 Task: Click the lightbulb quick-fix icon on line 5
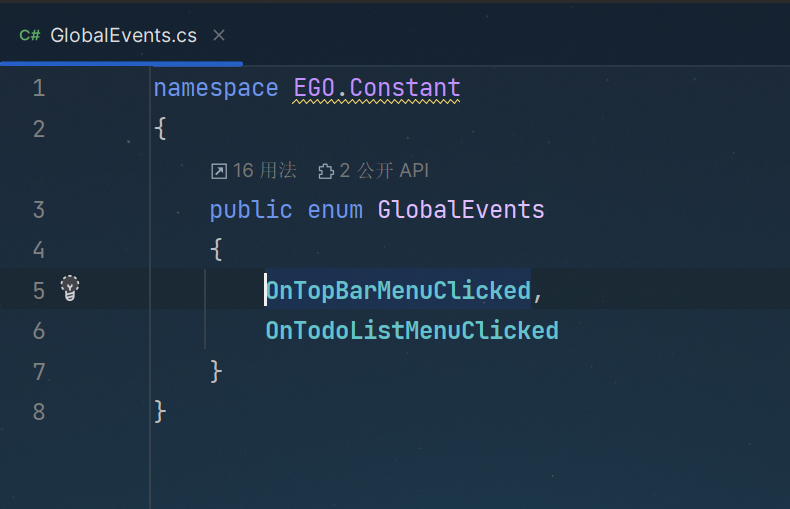(69, 289)
